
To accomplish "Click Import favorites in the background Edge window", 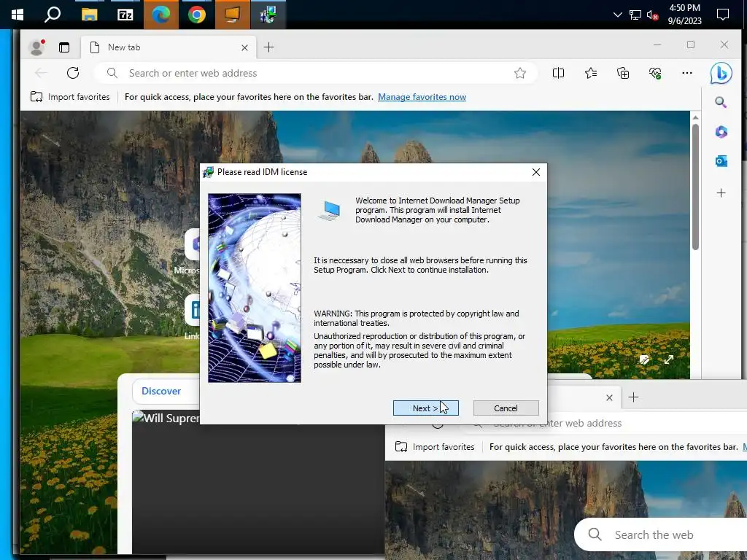I will [435, 447].
